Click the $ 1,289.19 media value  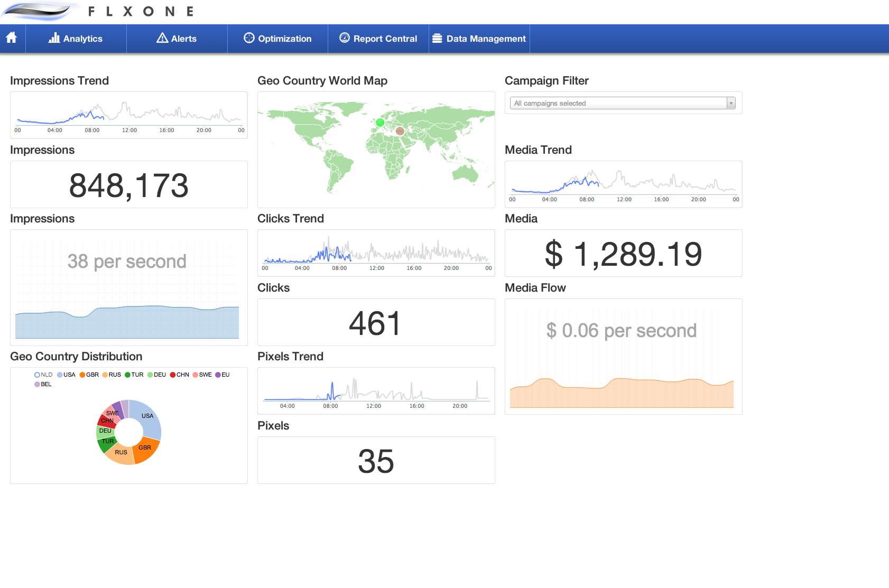(623, 254)
